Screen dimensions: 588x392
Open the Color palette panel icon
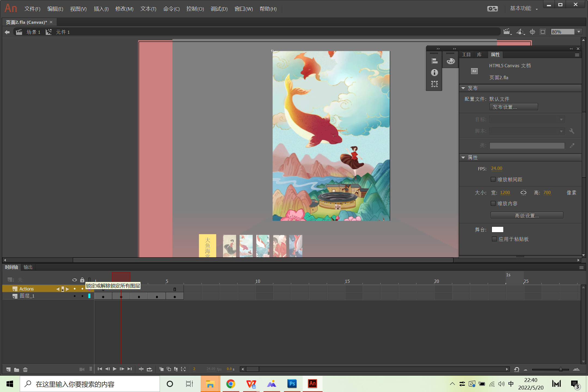click(x=451, y=61)
